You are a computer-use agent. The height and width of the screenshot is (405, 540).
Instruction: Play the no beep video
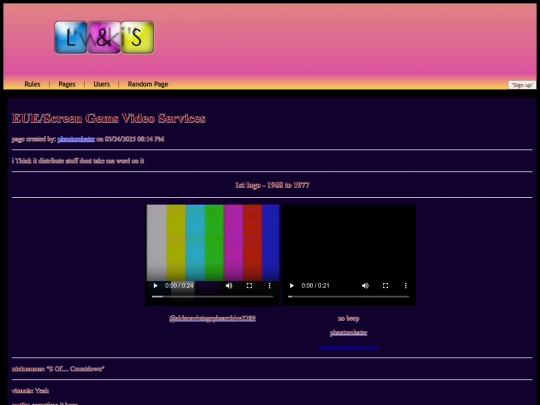(x=292, y=285)
